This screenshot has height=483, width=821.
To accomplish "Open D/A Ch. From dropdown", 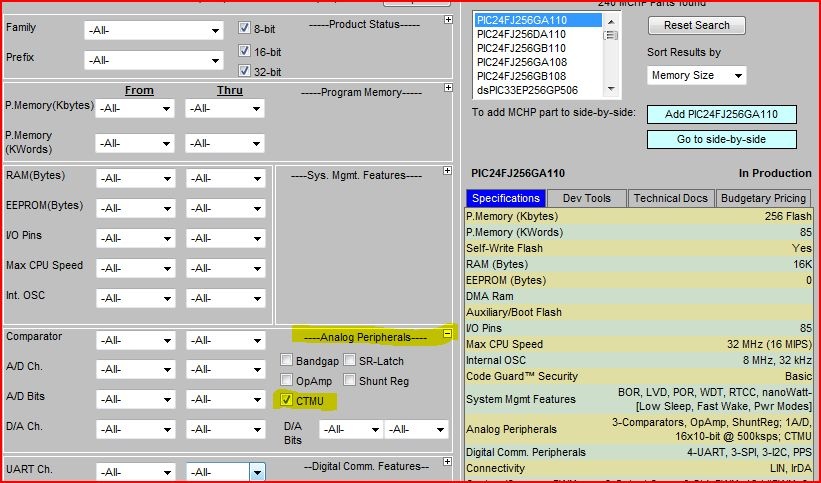I will tap(136, 429).
